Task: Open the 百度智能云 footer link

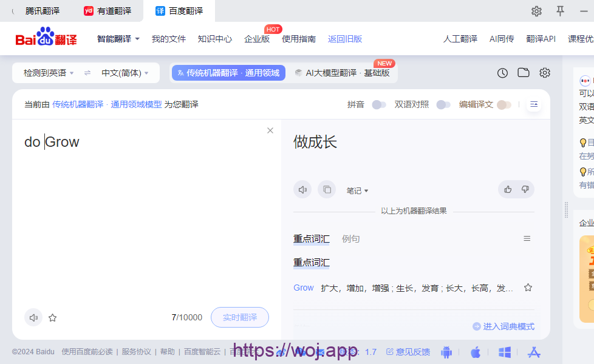Action: 202,352
